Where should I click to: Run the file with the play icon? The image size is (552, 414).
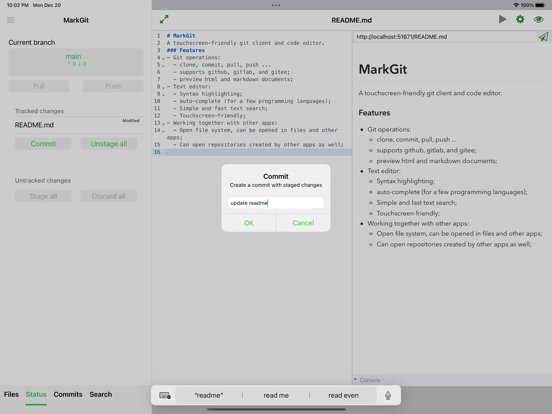click(x=502, y=19)
